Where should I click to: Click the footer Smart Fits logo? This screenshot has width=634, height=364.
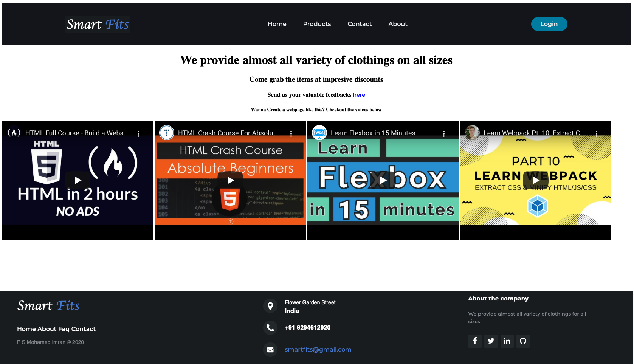point(48,305)
